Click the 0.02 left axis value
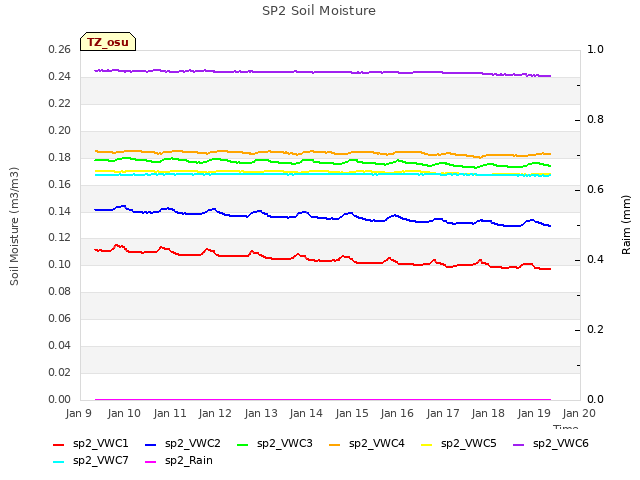Image resolution: width=640 pixels, height=480 pixels. coord(60,372)
